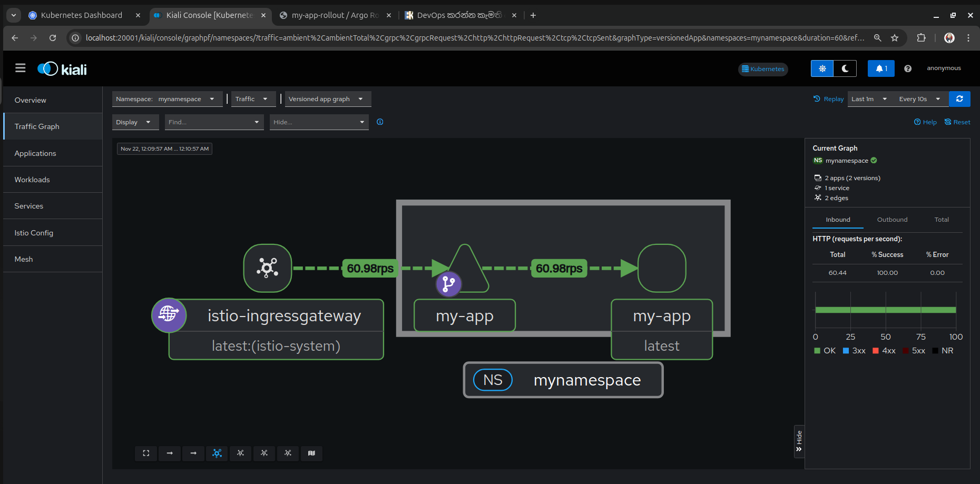980x484 pixels.
Task: Open Workloads in the sidebar
Action: (x=53, y=180)
